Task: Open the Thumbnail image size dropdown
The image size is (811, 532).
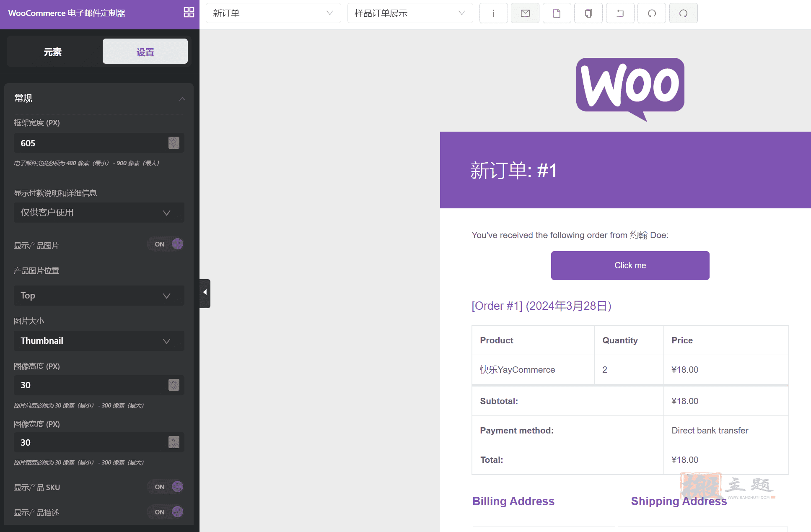Action: [x=99, y=341]
